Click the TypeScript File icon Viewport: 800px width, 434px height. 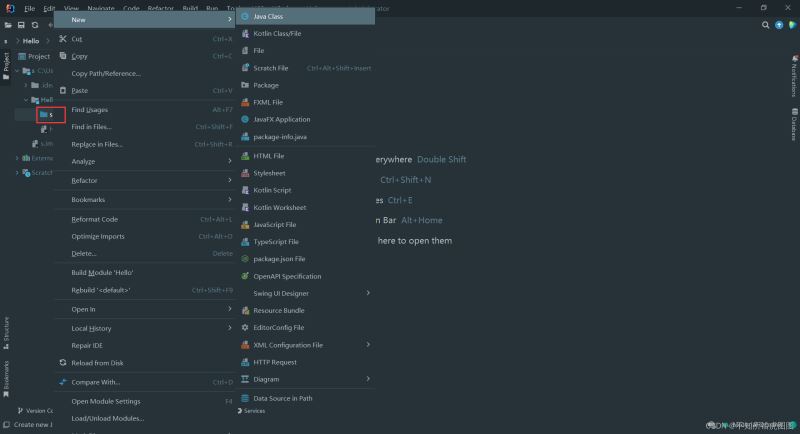click(245, 242)
